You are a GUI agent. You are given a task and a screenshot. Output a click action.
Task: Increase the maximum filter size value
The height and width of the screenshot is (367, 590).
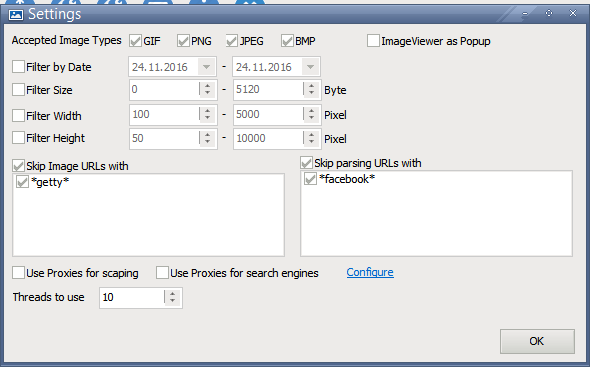point(311,86)
